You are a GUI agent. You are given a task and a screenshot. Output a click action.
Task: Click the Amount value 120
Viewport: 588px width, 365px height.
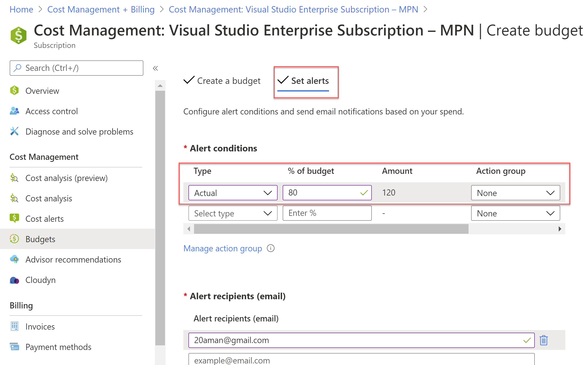point(389,192)
